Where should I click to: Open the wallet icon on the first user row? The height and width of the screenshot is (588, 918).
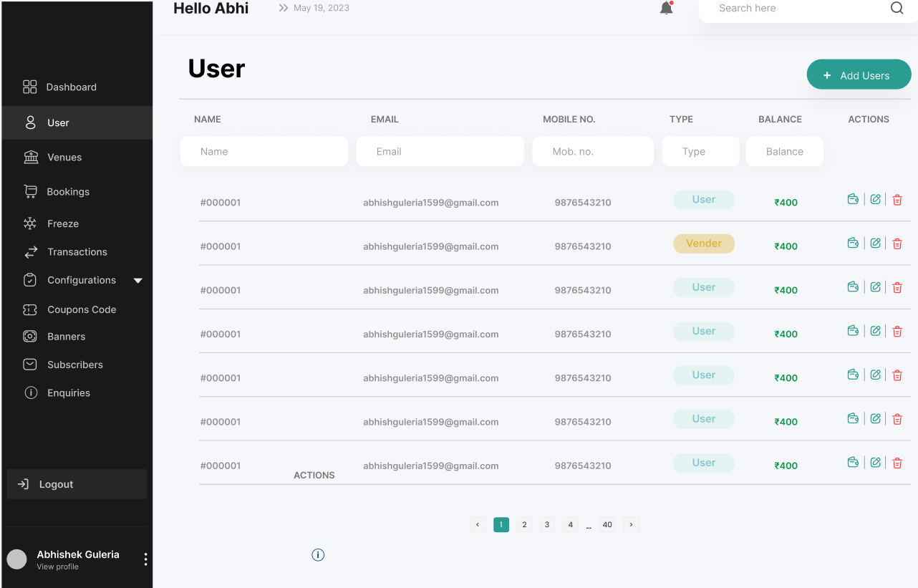coord(853,199)
